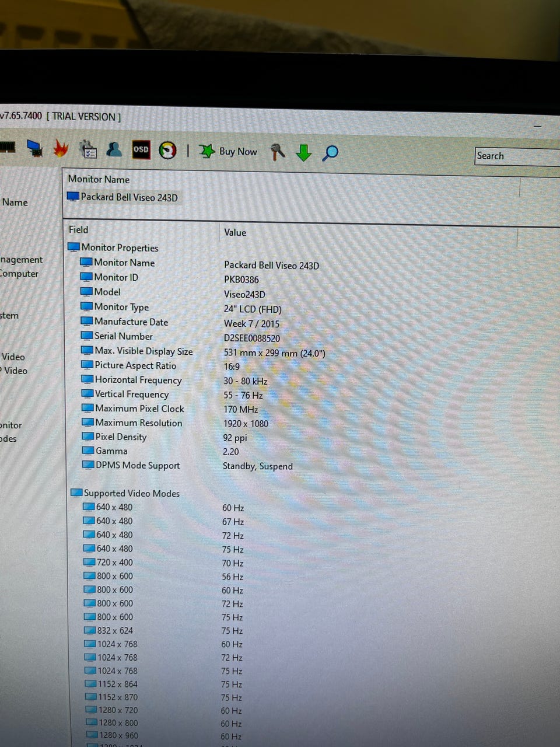Select the 640 x 480 row at 60 Hz
Viewport: 560px width, 747px height.
163,507
